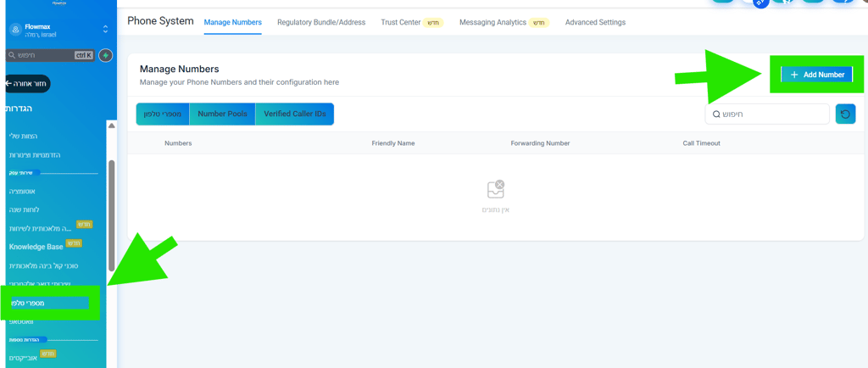Click the magnifier icon in table search box
Image resolution: width=868 pixels, height=368 pixels.
(x=715, y=114)
